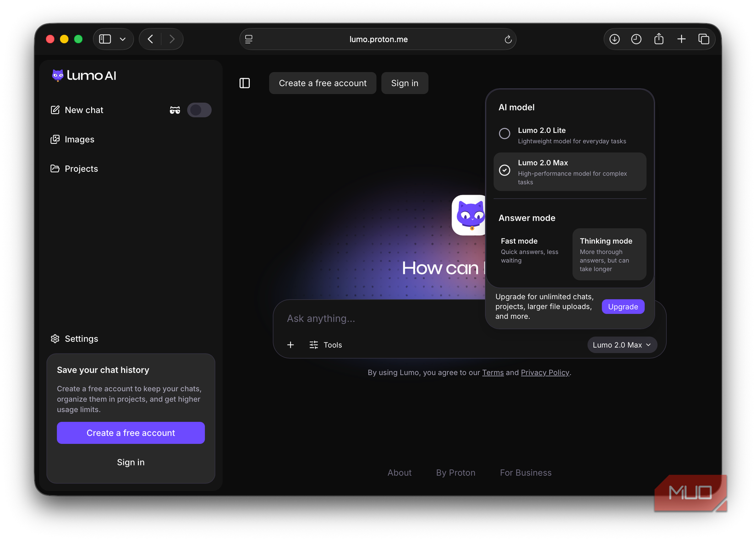
Task: Click the purple Create a free account button
Action: click(x=131, y=433)
